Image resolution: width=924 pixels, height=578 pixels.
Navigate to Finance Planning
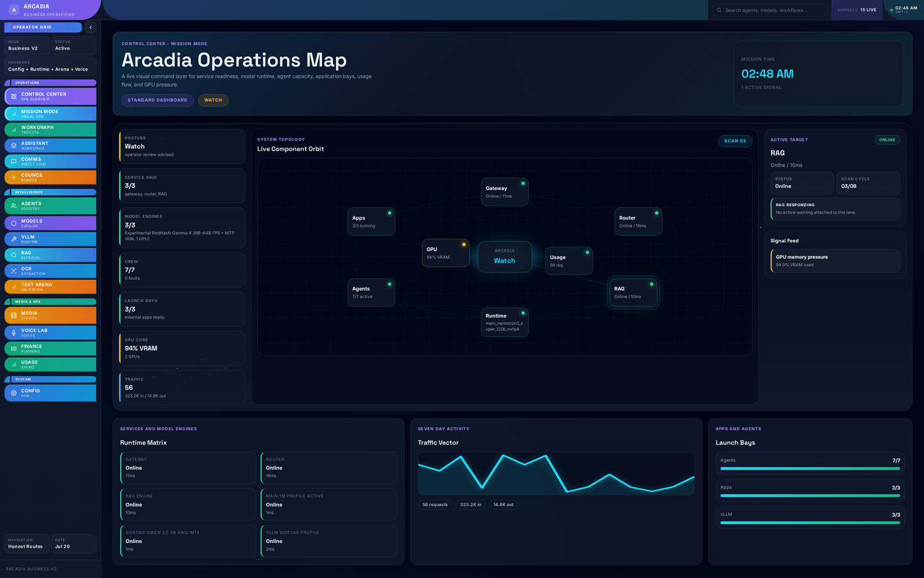(x=50, y=349)
